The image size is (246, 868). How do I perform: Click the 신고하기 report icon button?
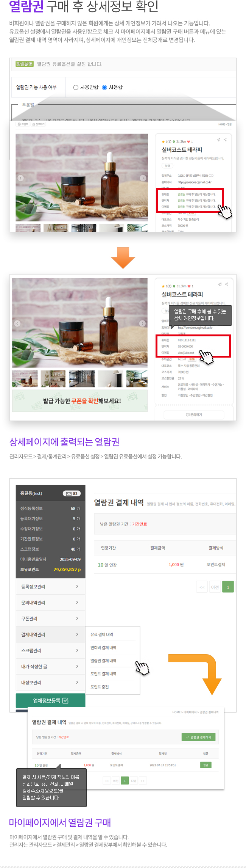point(39,124)
